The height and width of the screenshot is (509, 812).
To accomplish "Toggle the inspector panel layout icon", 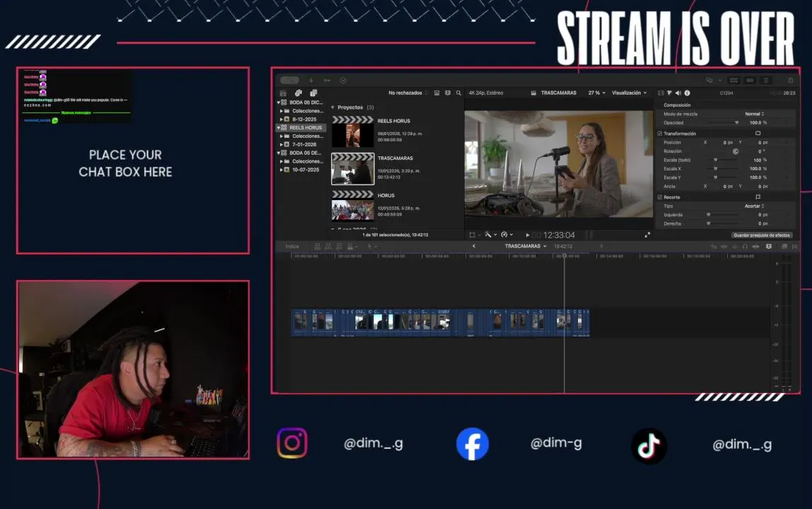I will pyautogui.click(x=766, y=81).
